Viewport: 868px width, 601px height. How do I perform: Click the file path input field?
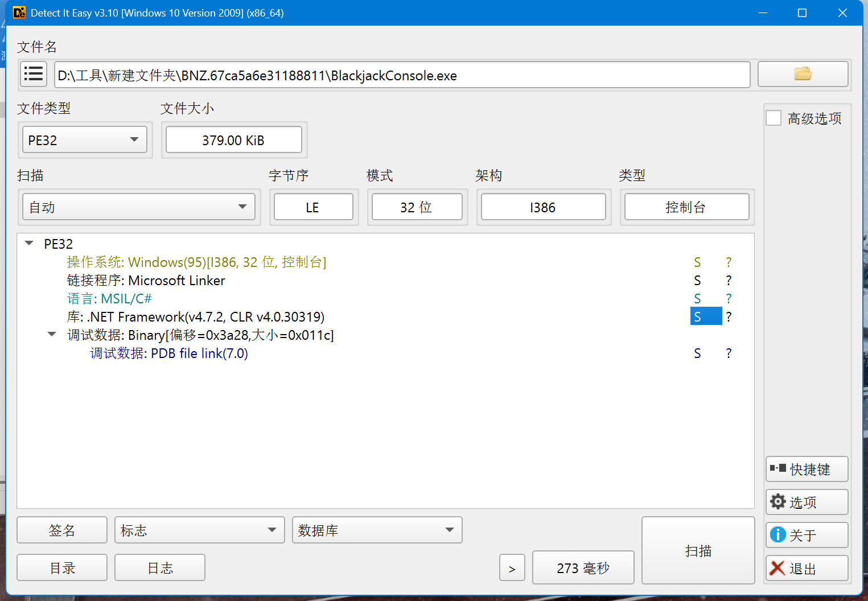click(x=402, y=75)
